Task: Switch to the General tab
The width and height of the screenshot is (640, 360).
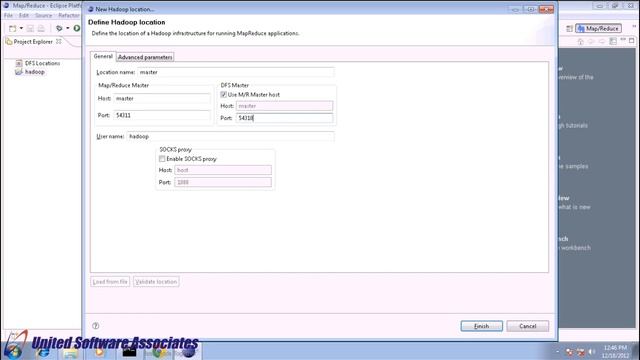Action: pyautogui.click(x=103, y=56)
